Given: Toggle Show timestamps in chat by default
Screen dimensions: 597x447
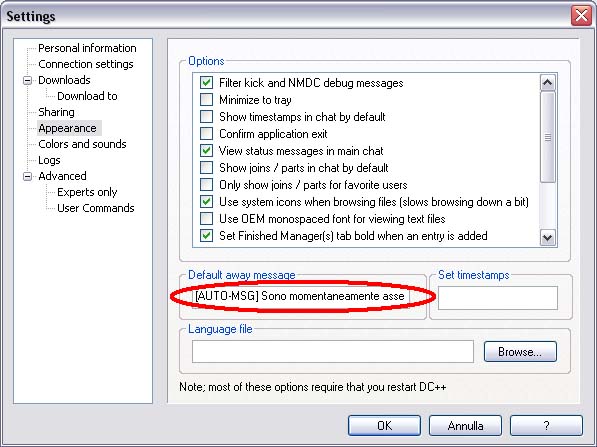Looking at the screenshot, I should [x=206, y=117].
